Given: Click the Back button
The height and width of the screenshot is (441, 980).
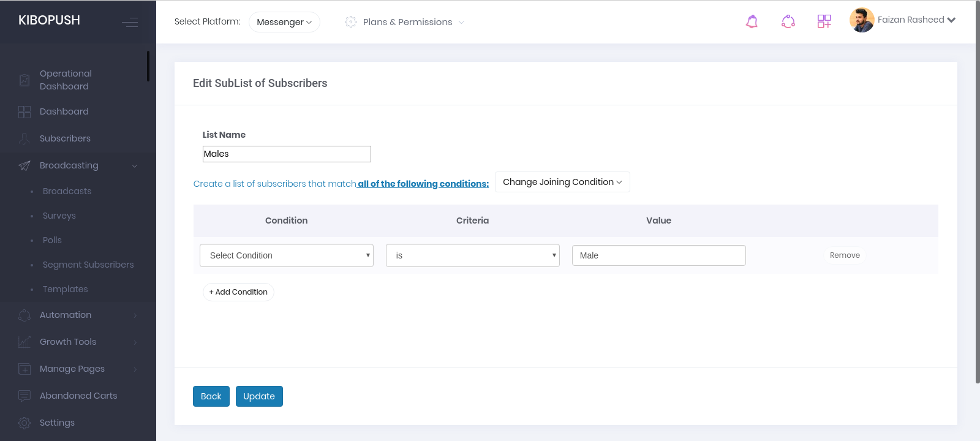Looking at the screenshot, I should [x=211, y=396].
